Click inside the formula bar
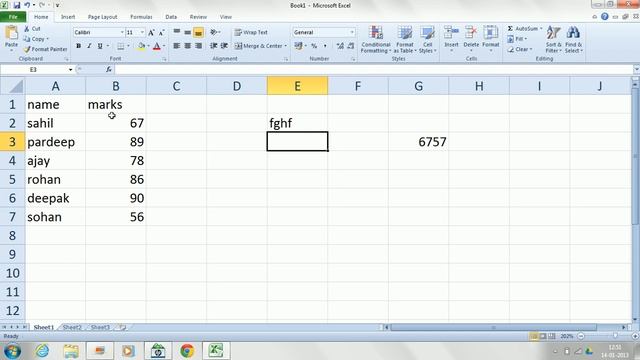Screen dimensions: 640x360 point(373,70)
